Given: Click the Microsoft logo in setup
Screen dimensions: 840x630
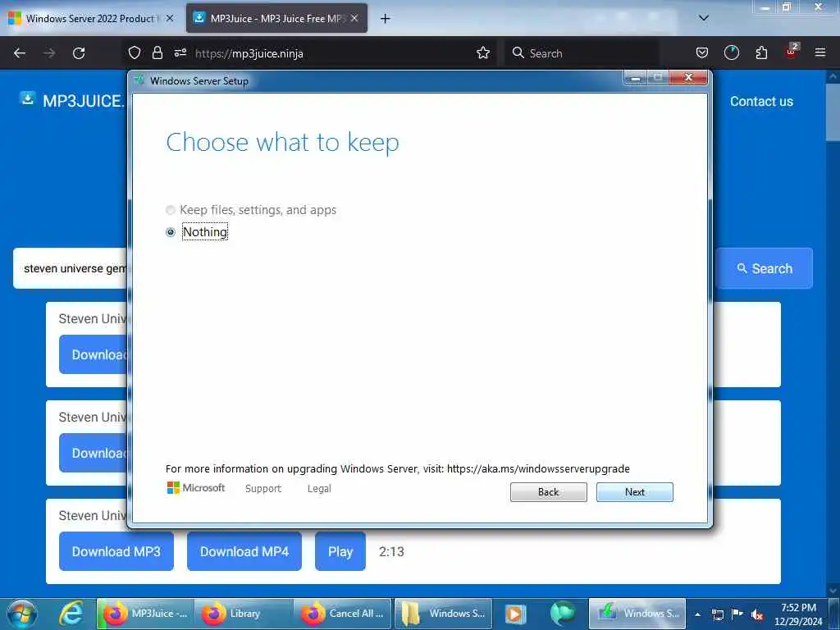Looking at the screenshot, I should coord(195,487).
